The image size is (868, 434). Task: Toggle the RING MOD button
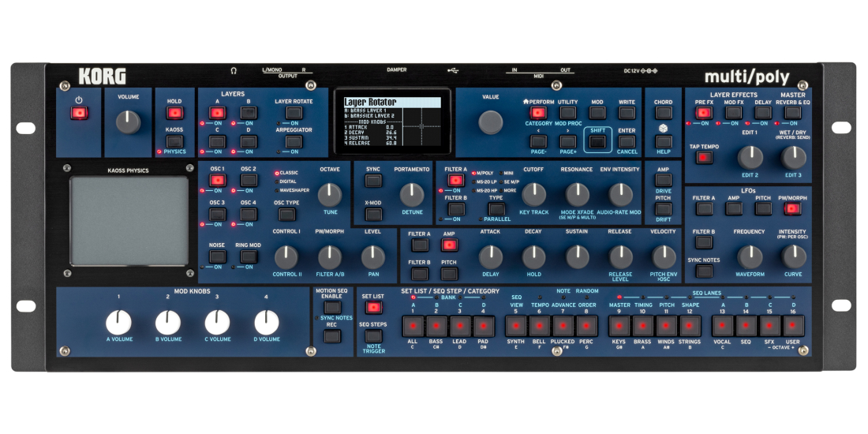[x=249, y=256]
